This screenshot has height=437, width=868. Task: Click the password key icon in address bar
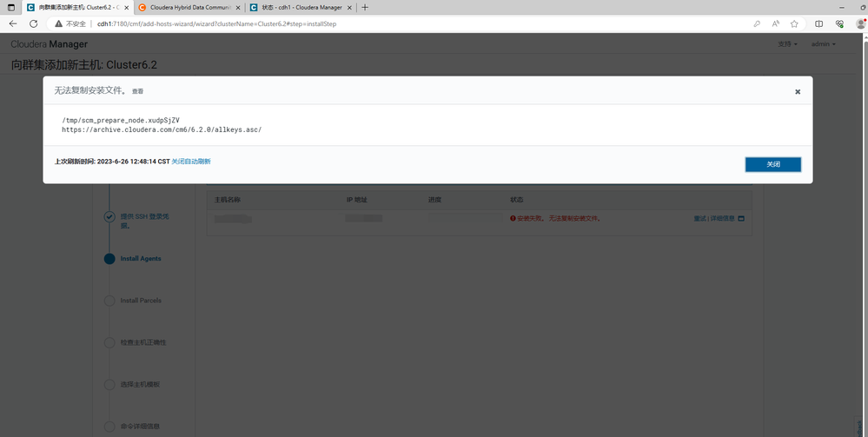tap(757, 23)
